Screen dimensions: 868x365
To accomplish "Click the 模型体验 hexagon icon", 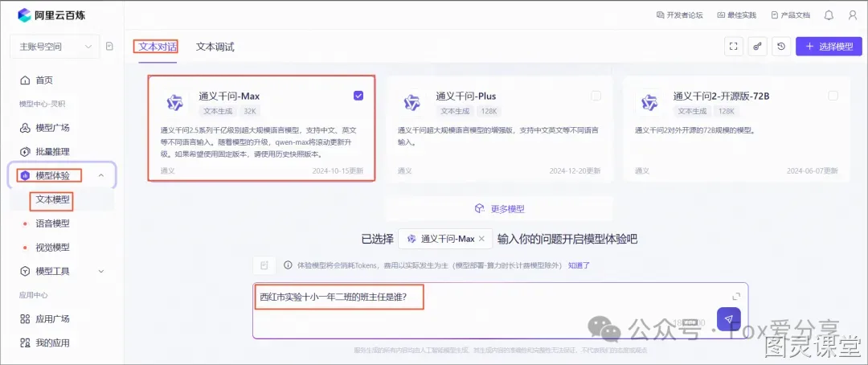I will coord(24,175).
